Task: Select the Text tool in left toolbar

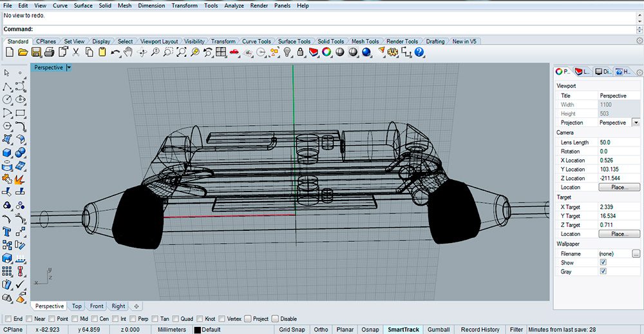Action: (7, 231)
